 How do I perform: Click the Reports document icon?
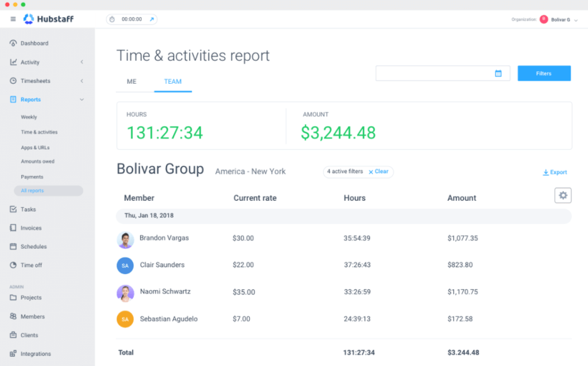click(13, 99)
